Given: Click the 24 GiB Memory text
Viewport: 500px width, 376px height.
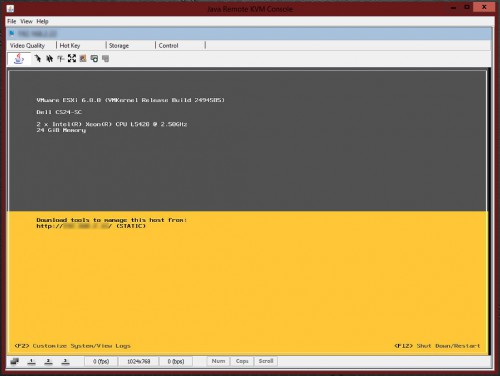Looking at the screenshot, I should pos(61,130).
